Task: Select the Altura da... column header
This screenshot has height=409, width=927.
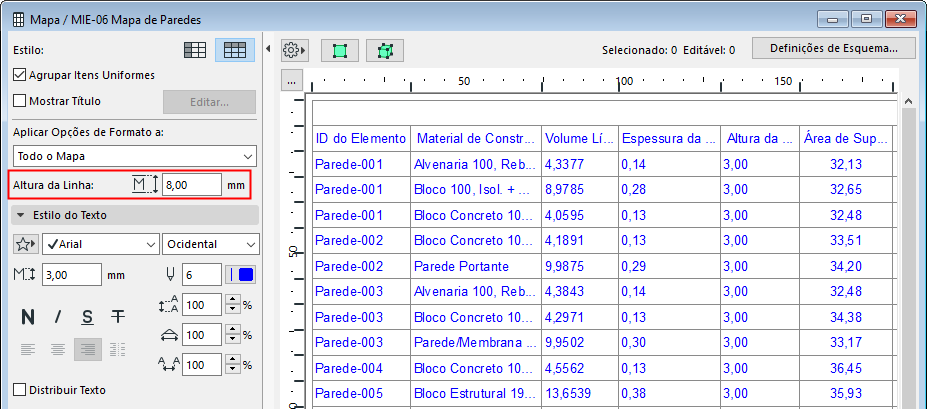Action: (x=760, y=139)
